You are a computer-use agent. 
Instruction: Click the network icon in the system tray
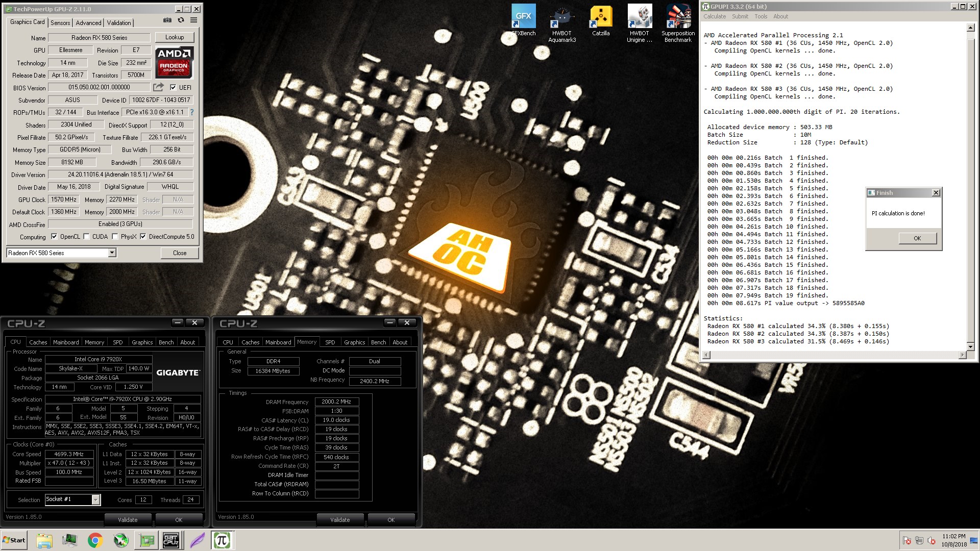919,540
